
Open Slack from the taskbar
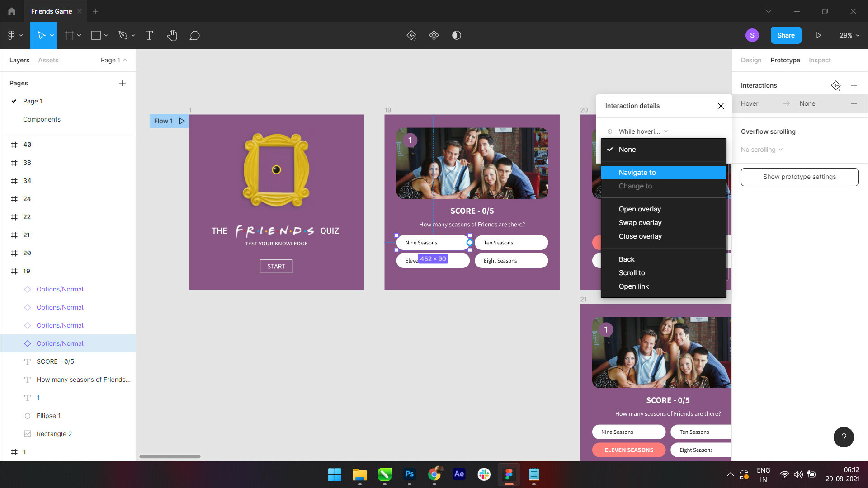pos(484,474)
